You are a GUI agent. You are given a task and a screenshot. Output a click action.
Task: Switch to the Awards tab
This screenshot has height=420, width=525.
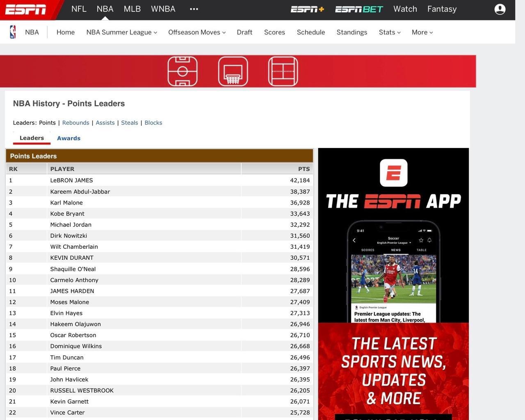point(68,138)
